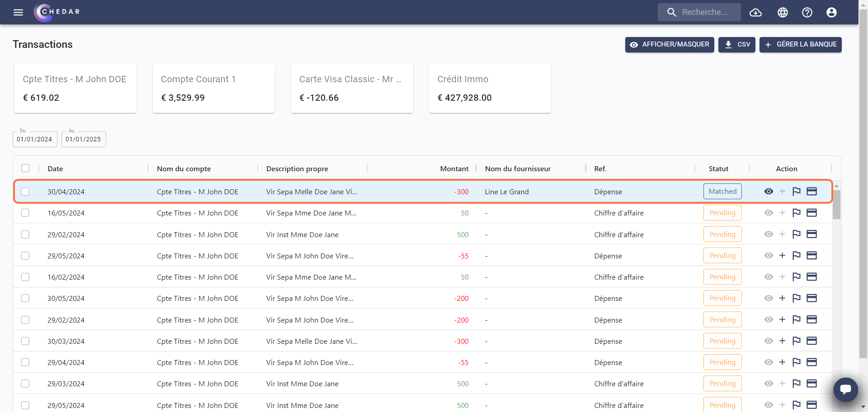The image size is (868, 412).
Task: Open the help question mark icon
Action: coord(807,12)
